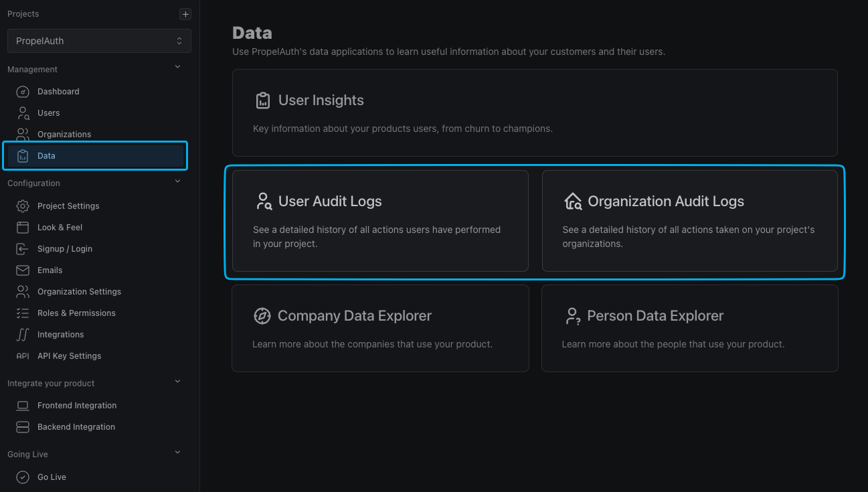Click the User Insights clipboard chart icon
Image resolution: width=868 pixels, height=492 pixels.
pyautogui.click(x=263, y=100)
